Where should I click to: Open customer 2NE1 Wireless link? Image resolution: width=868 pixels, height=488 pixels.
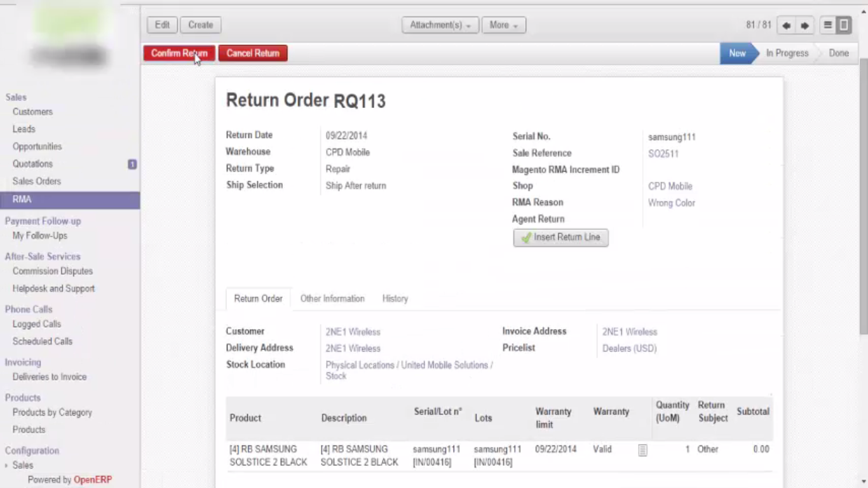[353, 332]
